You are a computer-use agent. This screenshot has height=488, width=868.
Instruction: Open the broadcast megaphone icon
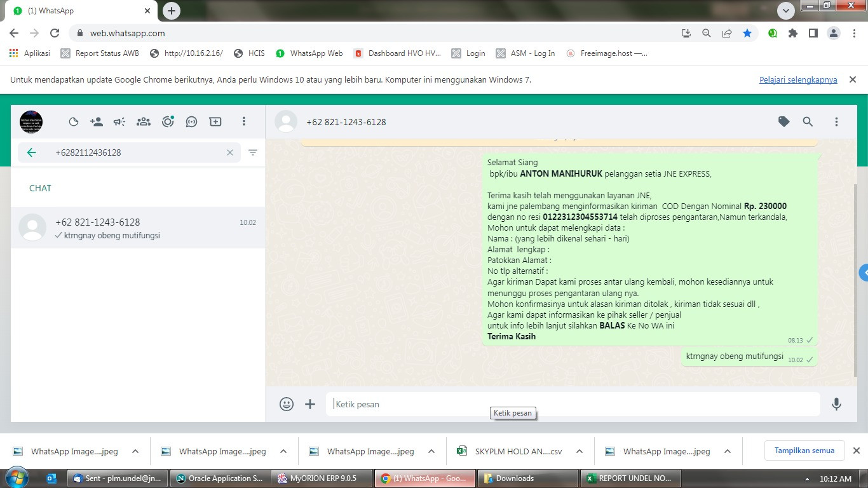119,121
